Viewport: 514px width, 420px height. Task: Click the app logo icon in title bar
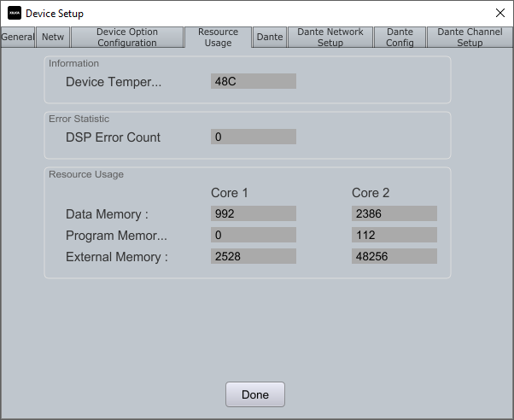[15, 13]
